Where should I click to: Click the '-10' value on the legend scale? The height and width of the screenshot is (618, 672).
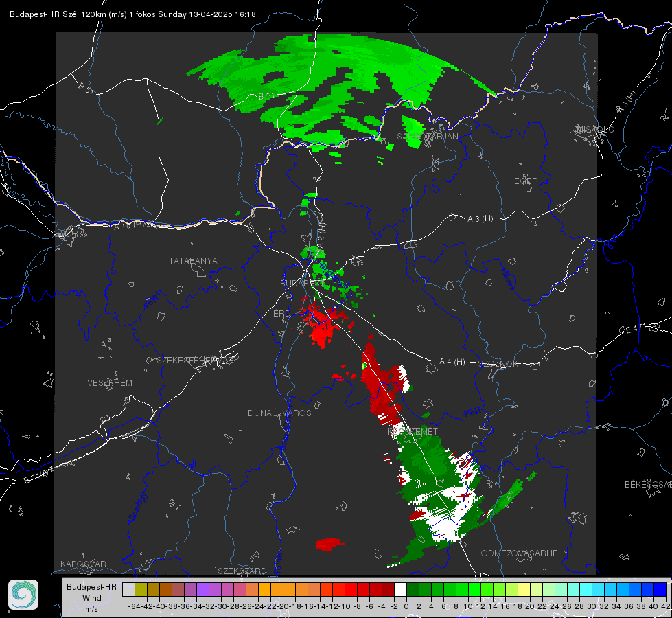tap(345, 606)
